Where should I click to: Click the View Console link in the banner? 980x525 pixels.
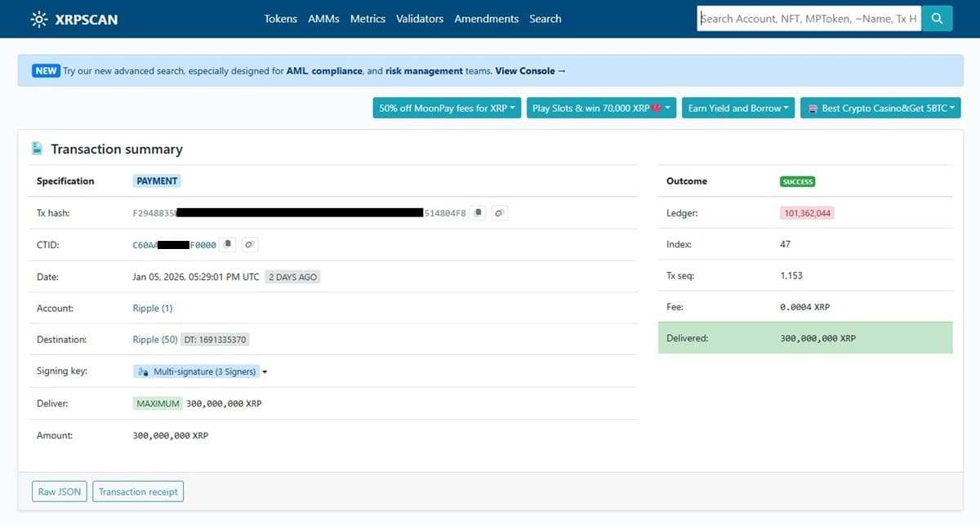(525, 70)
